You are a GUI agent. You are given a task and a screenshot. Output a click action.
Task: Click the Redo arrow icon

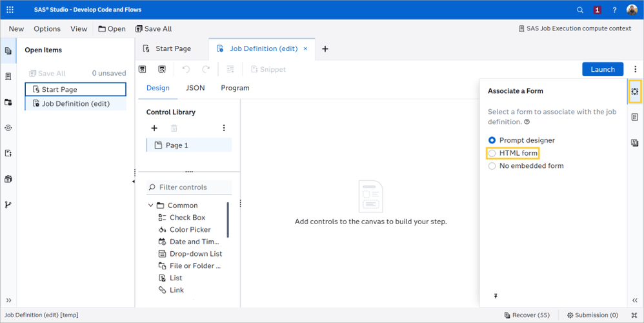pyautogui.click(x=206, y=69)
